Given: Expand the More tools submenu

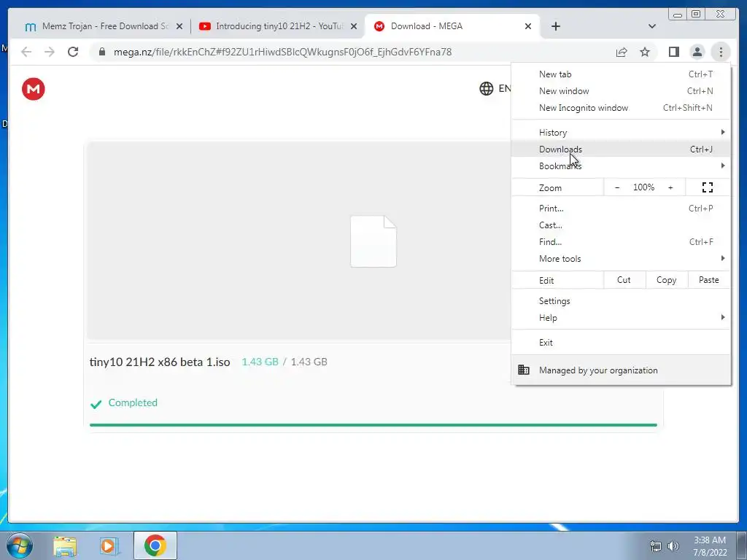Looking at the screenshot, I should [x=622, y=259].
